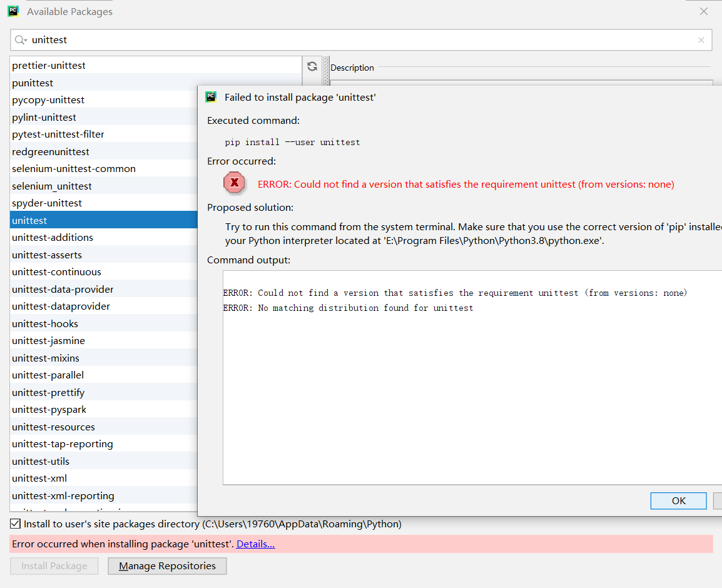Select redgreenunittest package

[x=104, y=151]
